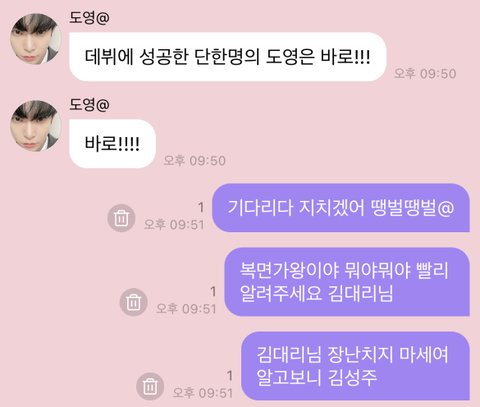This screenshot has width=480, height=407.
Task: Select the purple '기다리다 지치겠어 땡벌땡벌@' bubble
Action: pos(341,208)
